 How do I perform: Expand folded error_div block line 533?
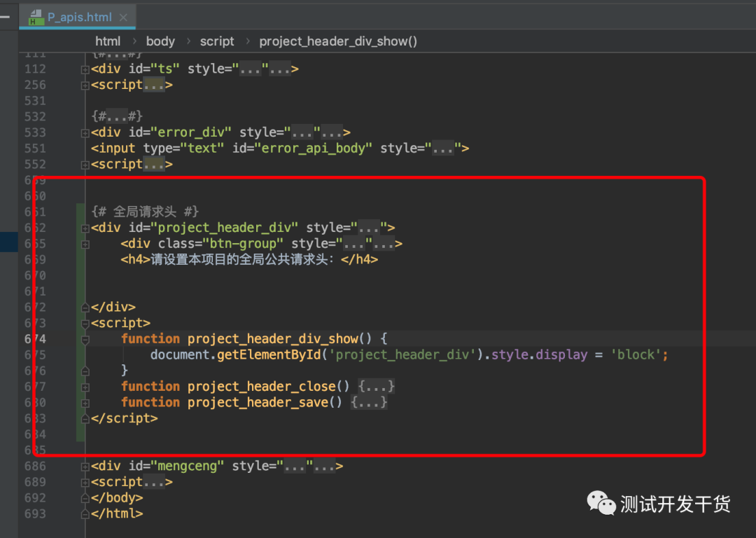coord(85,133)
